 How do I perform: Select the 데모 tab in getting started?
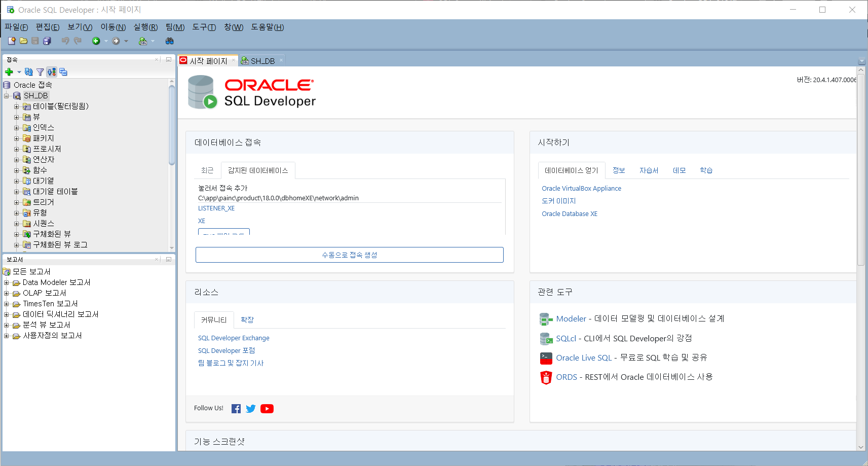679,170
